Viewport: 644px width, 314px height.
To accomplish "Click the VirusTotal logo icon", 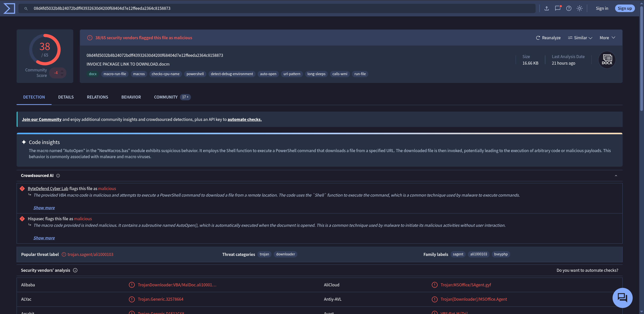I will tap(9, 8).
